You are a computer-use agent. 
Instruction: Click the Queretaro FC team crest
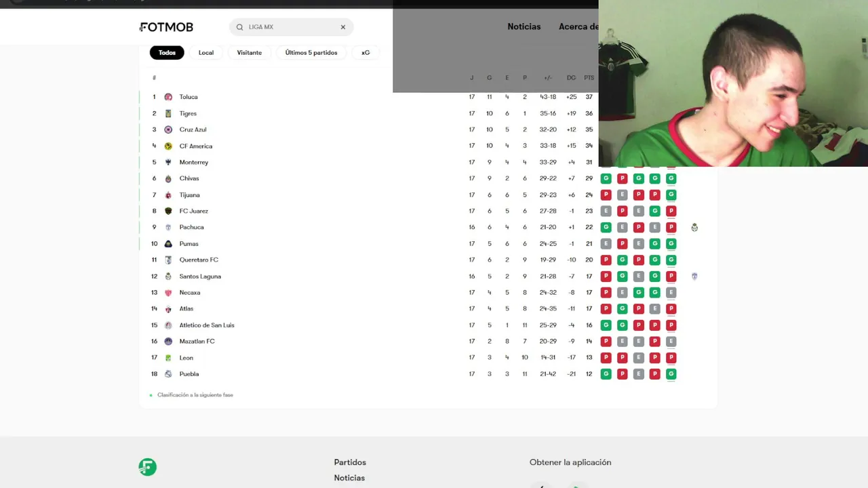tap(168, 260)
